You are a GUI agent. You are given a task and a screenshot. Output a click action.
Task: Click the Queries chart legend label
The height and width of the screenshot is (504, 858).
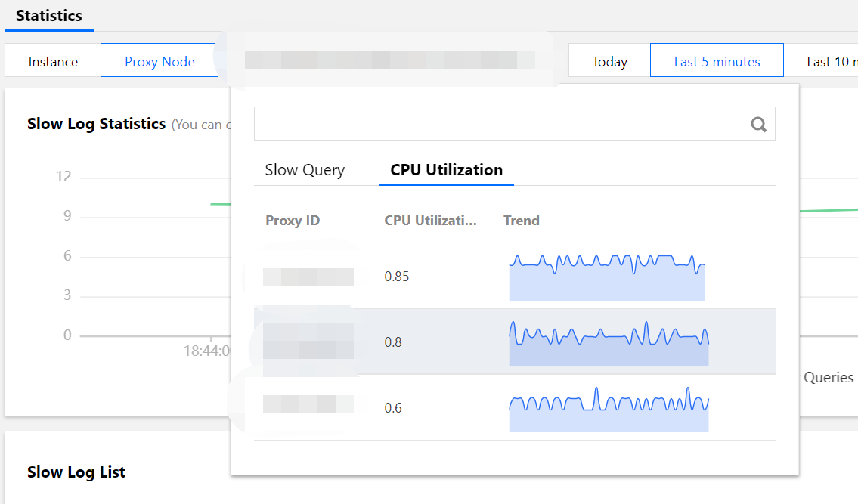(829, 378)
